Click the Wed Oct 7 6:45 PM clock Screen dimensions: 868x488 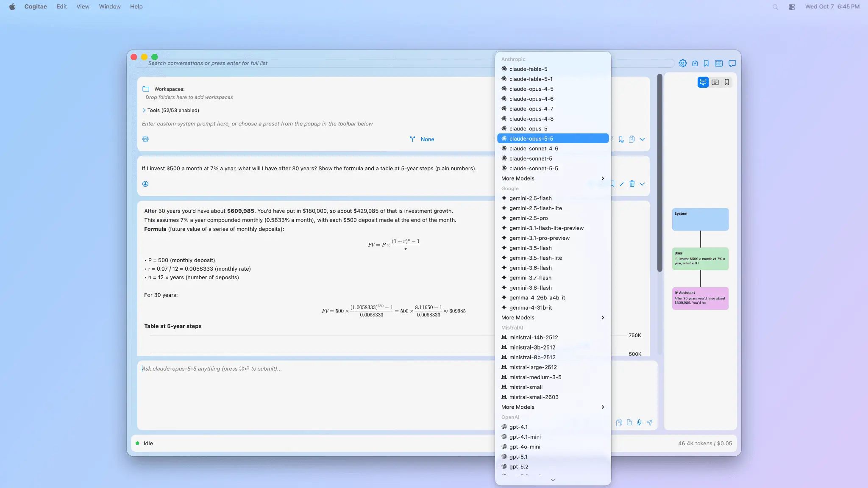[x=832, y=6]
